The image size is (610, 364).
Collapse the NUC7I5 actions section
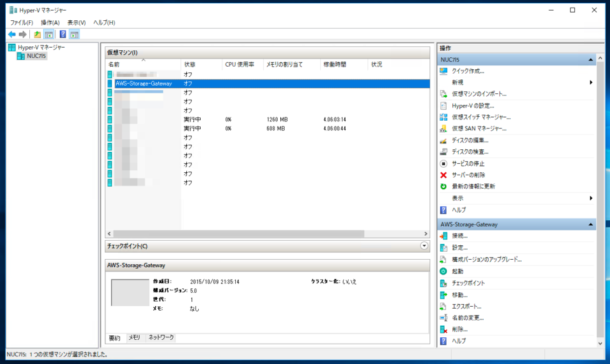[x=590, y=60]
